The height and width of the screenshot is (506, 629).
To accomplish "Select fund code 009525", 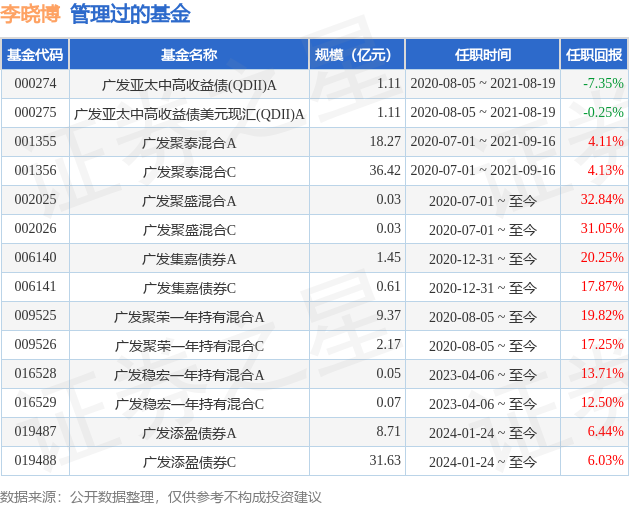I will coord(35,315).
